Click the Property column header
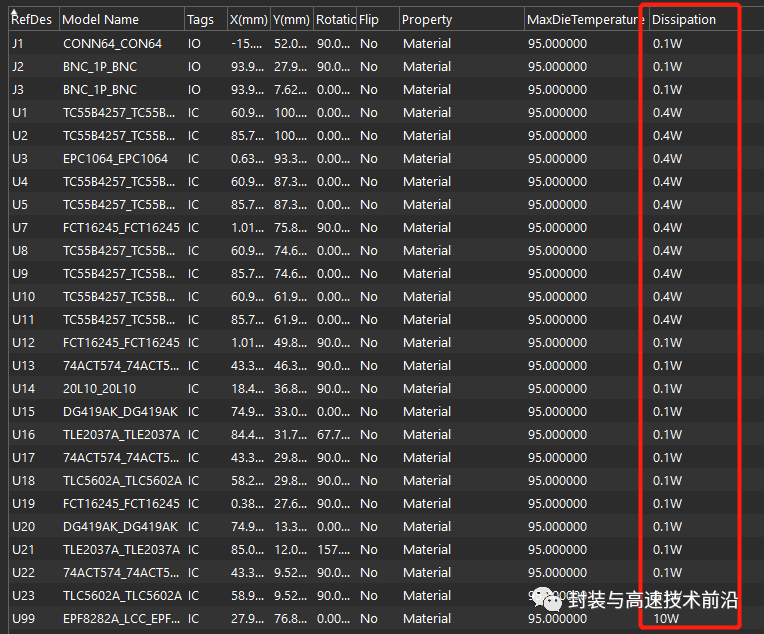 [461, 19]
